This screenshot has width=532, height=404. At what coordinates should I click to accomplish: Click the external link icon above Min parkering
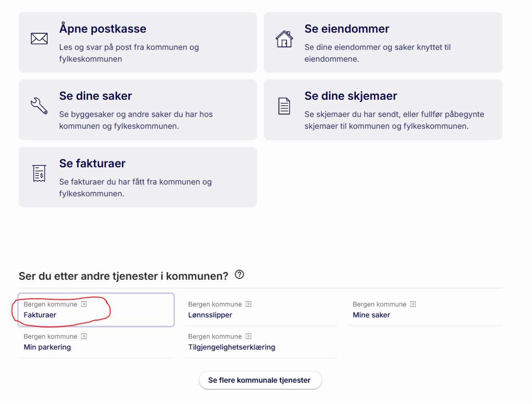coord(84,336)
